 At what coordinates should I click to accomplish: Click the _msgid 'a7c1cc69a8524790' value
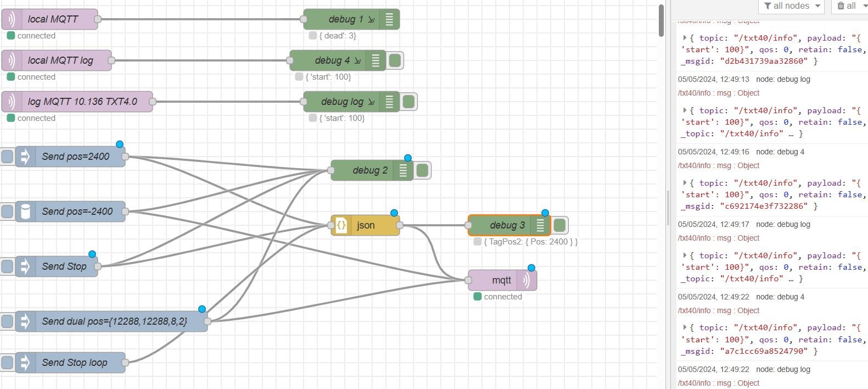764,351
